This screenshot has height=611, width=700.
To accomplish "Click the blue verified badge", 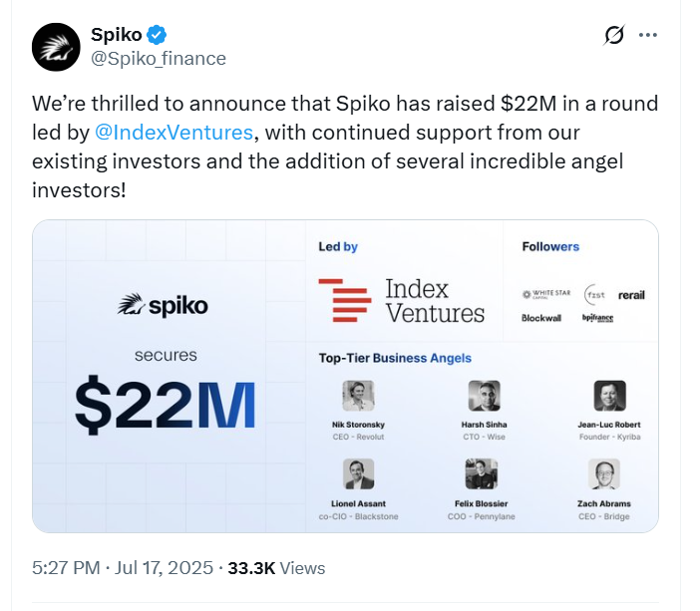I will coord(157,35).
